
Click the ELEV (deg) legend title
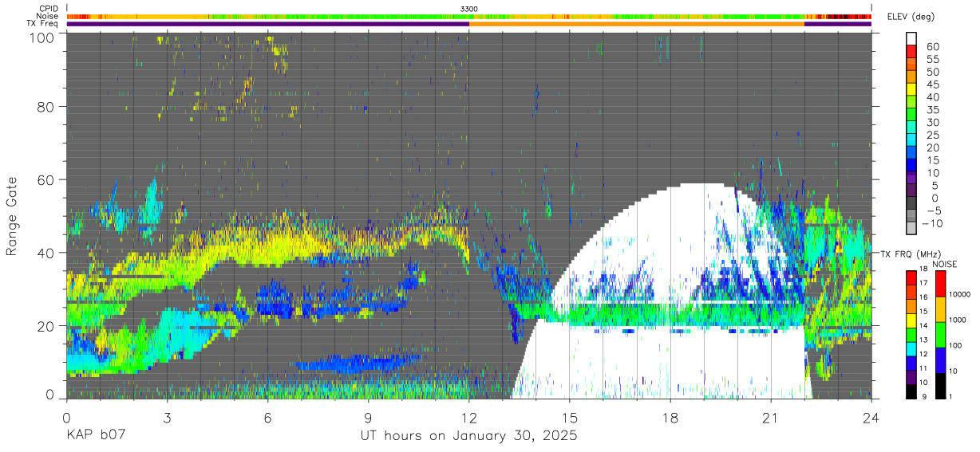click(x=911, y=17)
